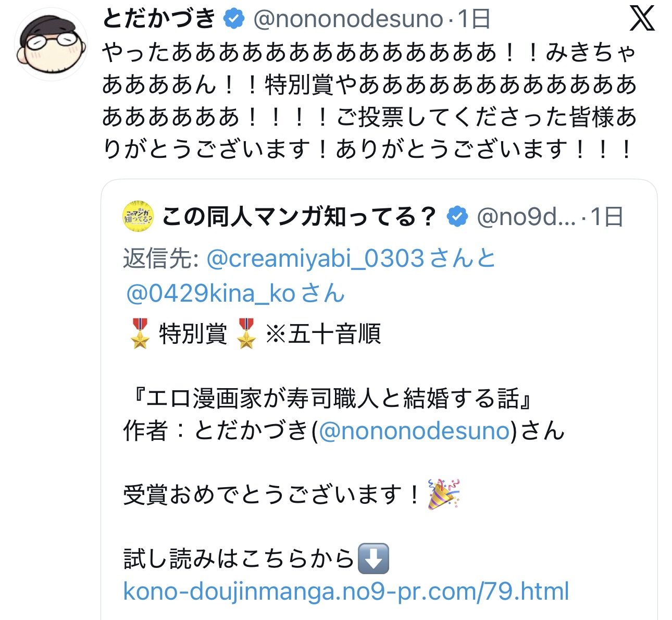
Task: Click the medal emoji before 特別賞
Action: pyautogui.click(x=140, y=333)
